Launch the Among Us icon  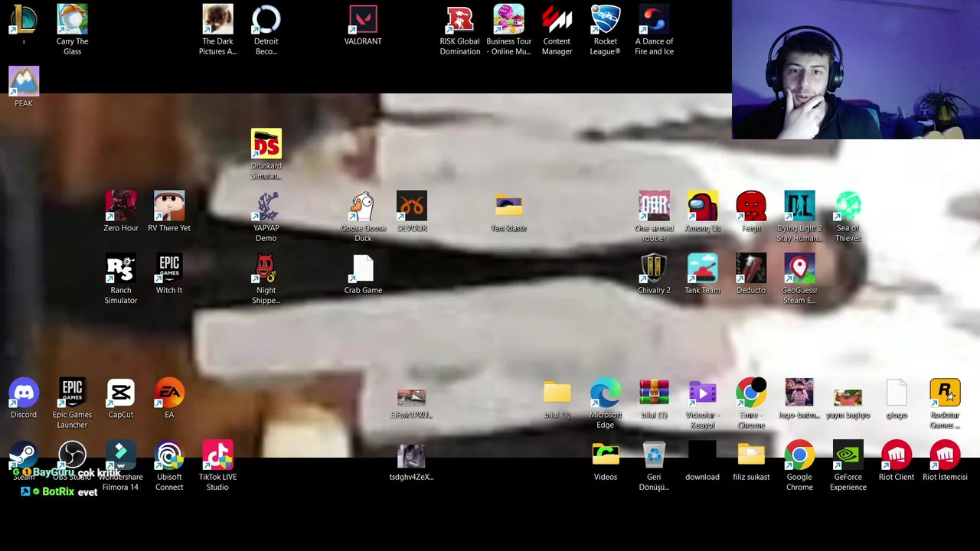[703, 211]
